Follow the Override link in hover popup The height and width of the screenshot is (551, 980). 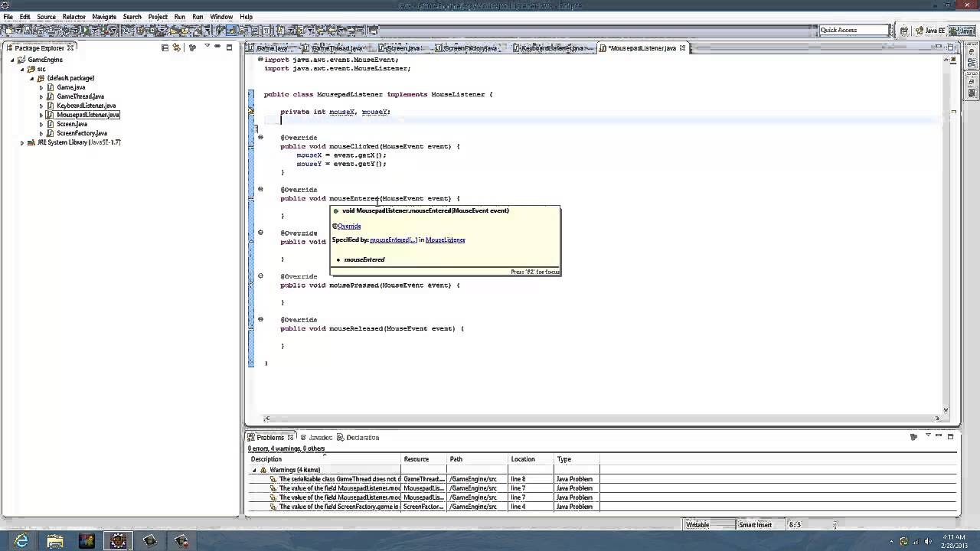point(349,227)
